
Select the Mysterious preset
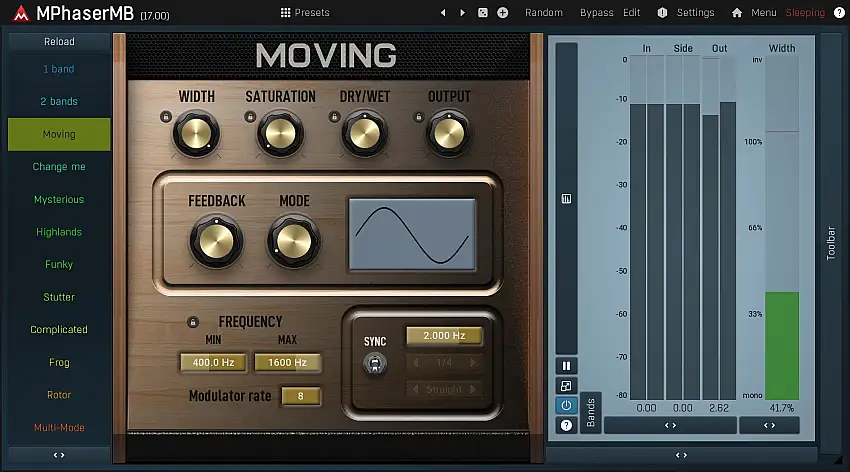(59, 199)
